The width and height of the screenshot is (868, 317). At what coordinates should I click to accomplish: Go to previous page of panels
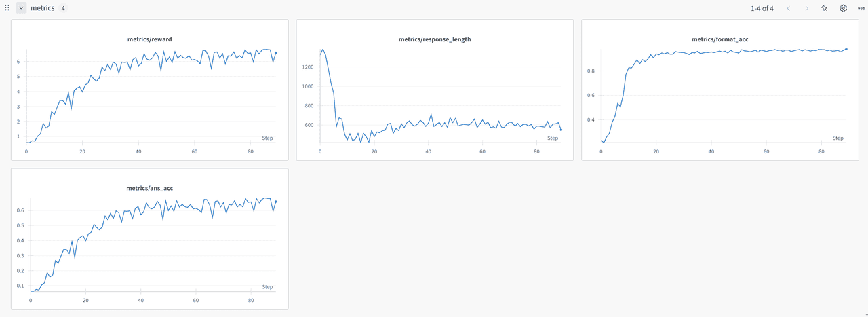click(788, 8)
